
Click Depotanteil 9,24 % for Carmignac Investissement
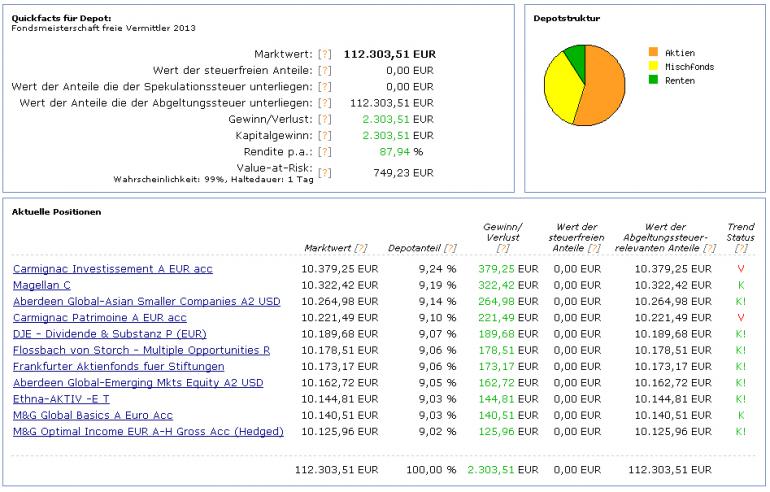pyautogui.click(x=437, y=269)
